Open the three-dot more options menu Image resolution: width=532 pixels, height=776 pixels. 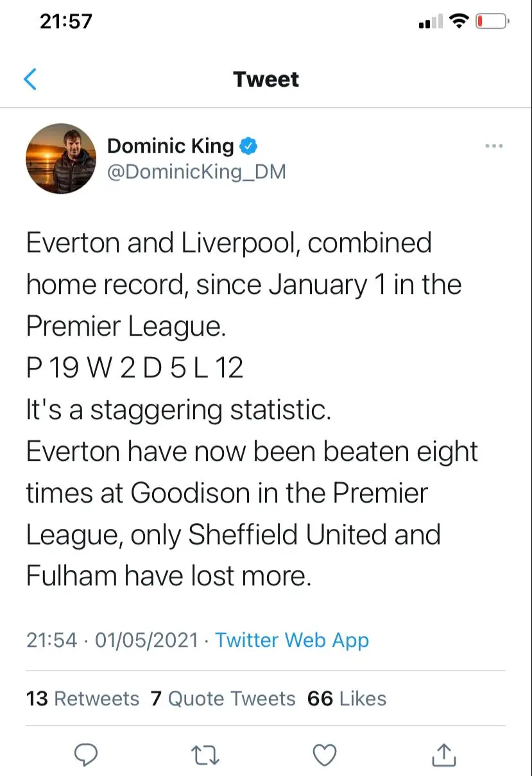[493, 146]
